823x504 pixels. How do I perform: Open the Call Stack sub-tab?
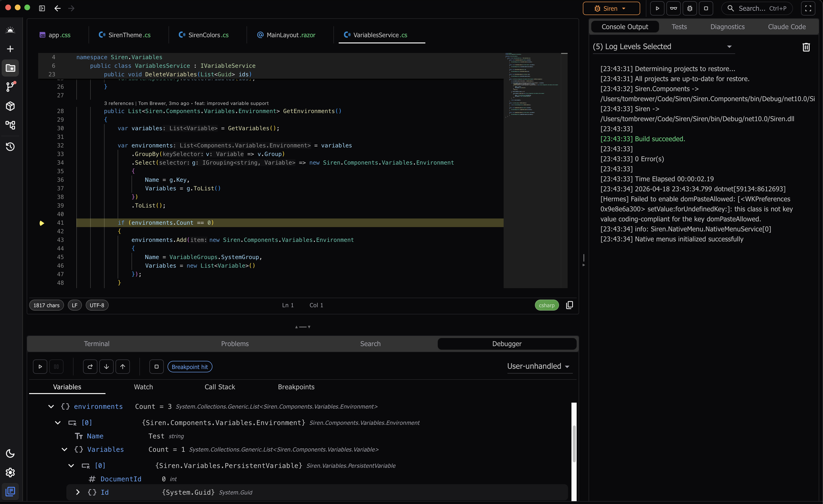click(x=220, y=387)
